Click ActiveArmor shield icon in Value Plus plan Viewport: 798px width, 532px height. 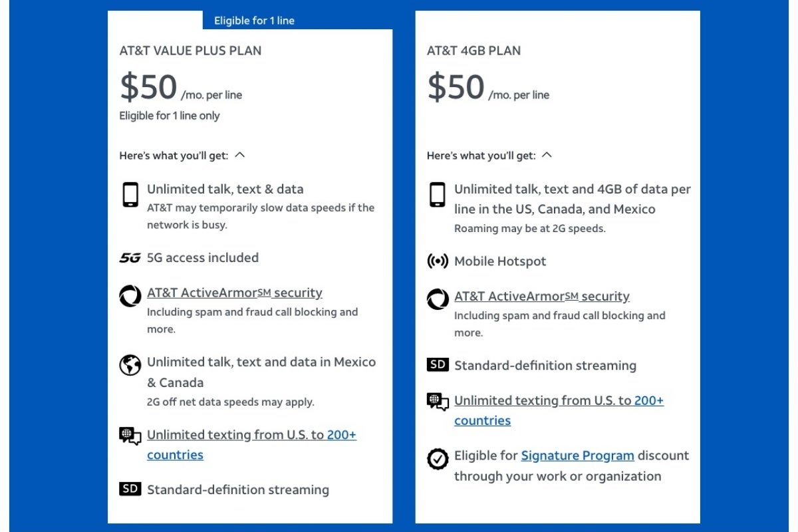(x=130, y=296)
